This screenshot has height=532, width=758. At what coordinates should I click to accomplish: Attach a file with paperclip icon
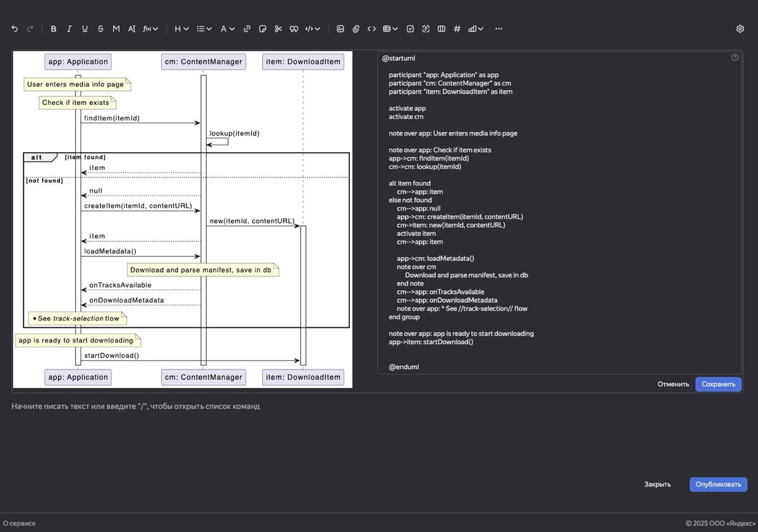click(x=356, y=28)
